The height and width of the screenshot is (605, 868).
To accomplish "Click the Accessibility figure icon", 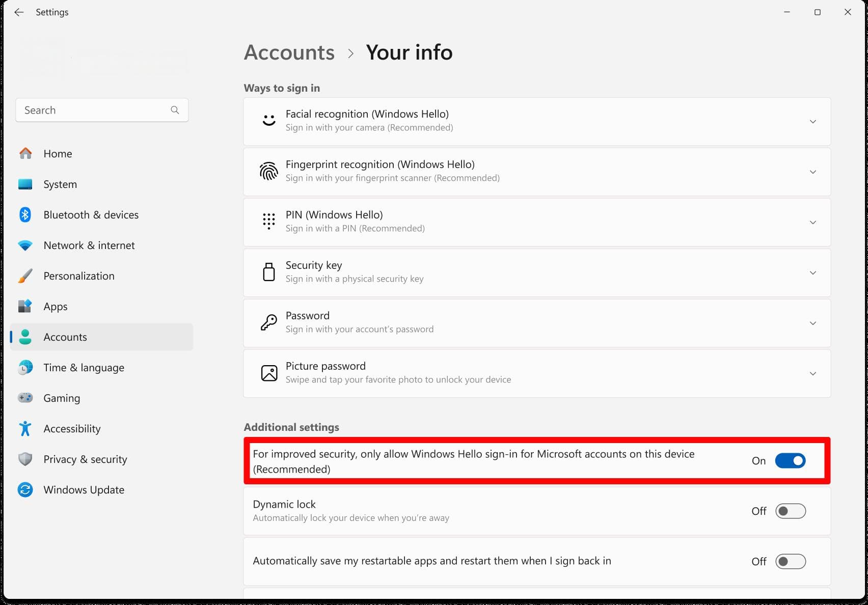I will [x=25, y=428].
